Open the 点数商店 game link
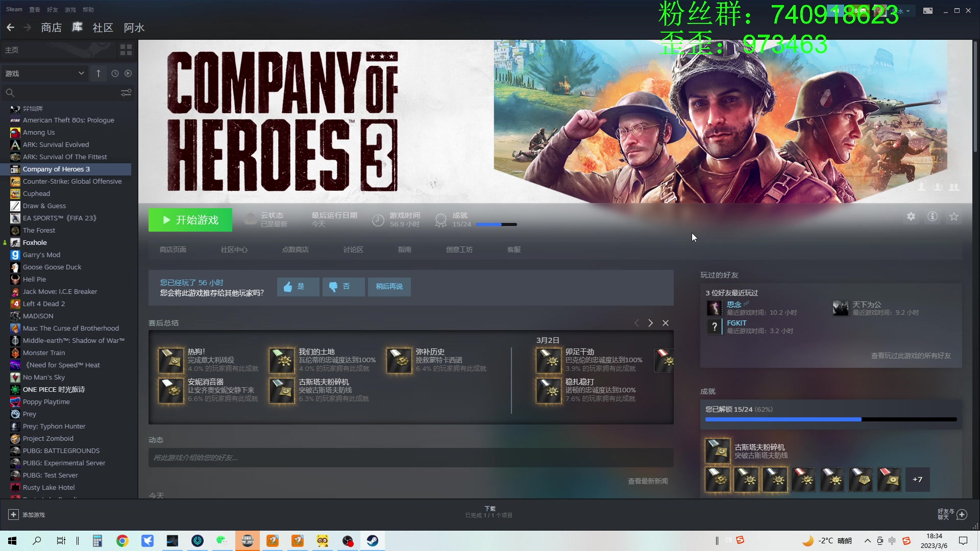The height and width of the screenshot is (551, 980). pyautogui.click(x=296, y=249)
